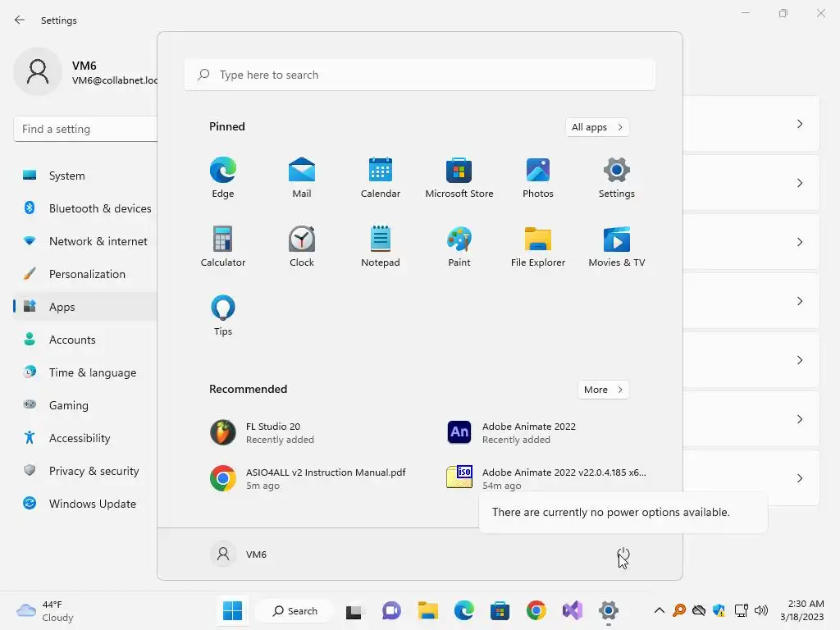Launch Google Chrome from taskbar
This screenshot has height=630, width=840.
coord(536,610)
